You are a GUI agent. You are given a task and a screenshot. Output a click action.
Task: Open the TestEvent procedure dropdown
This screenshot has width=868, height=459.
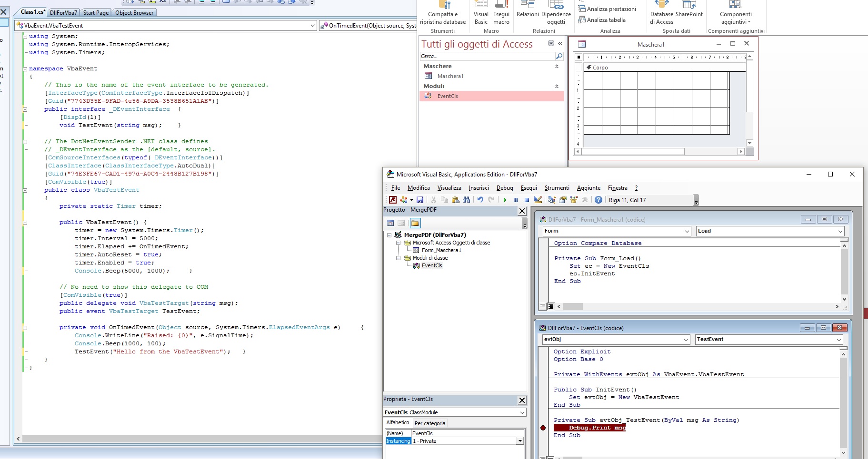pos(839,340)
